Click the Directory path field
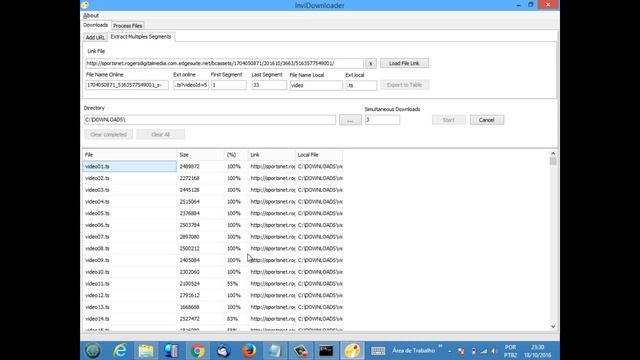 [x=210, y=120]
